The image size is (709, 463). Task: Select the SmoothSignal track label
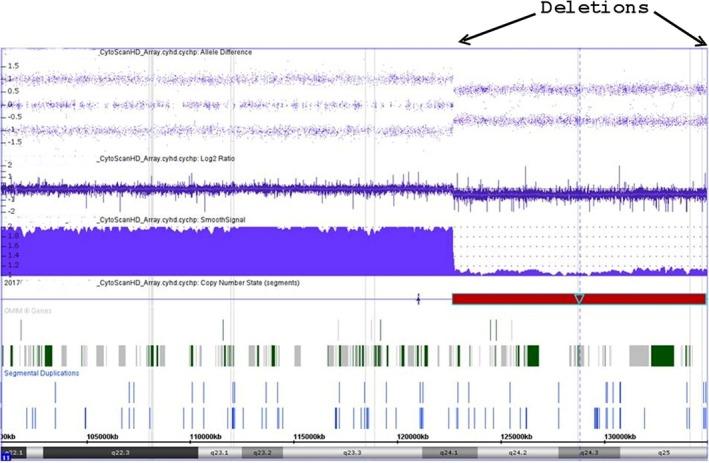click(172, 220)
